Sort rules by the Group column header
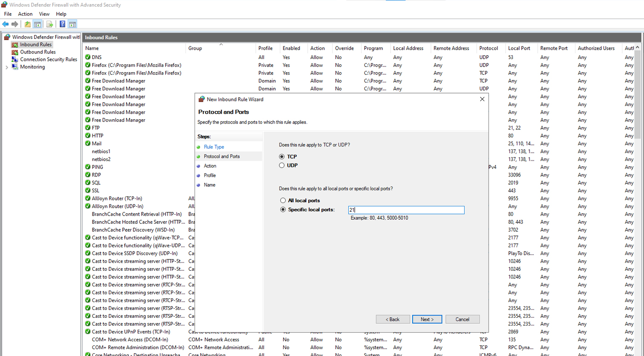Image resolution: width=644 pixels, height=356 pixels. pyautogui.click(x=195, y=48)
